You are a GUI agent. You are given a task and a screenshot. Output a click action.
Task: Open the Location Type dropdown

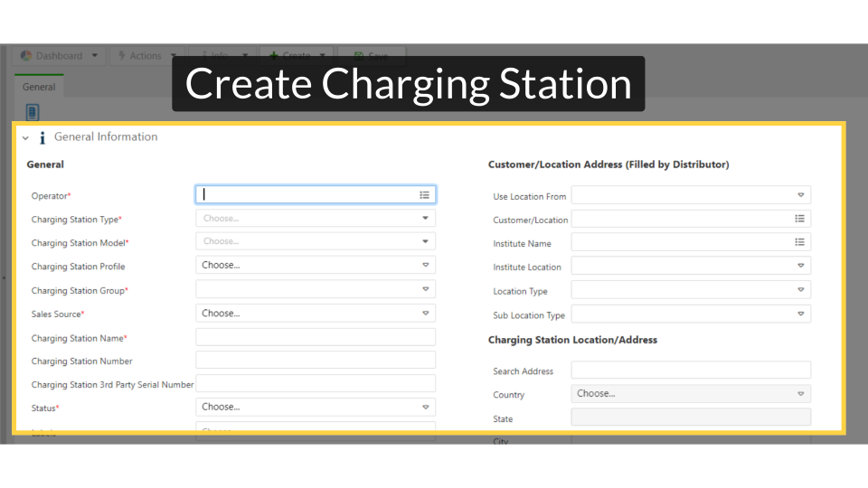(x=691, y=289)
